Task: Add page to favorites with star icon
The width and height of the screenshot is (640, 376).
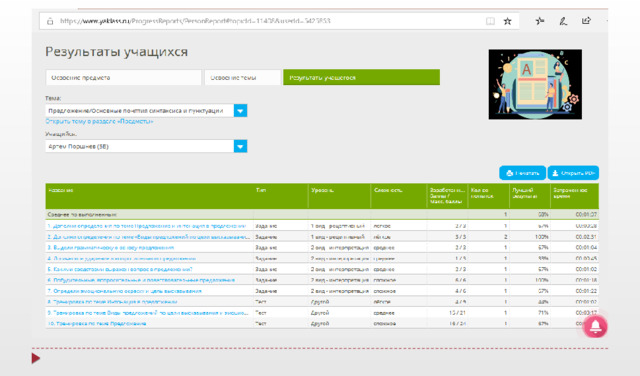Action: pyautogui.click(x=507, y=21)
